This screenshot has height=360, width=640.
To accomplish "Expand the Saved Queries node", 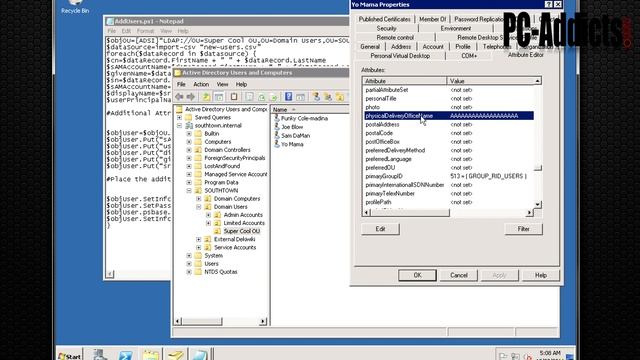I will (179, 118).
